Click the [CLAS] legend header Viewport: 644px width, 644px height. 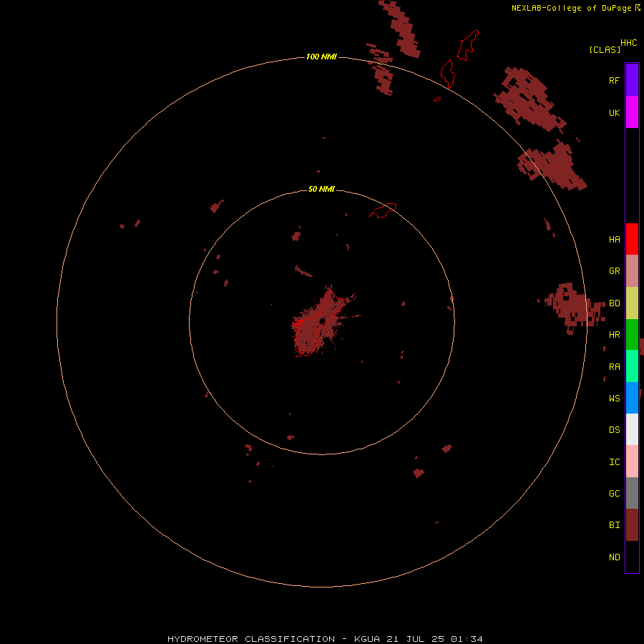[x=605, y=49]
